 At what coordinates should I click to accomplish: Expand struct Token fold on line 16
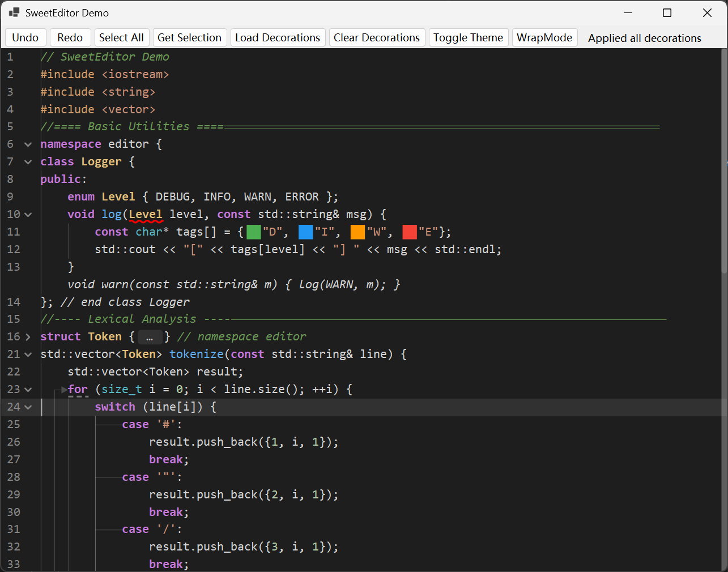pyautogui.click(x=28, y=337)
